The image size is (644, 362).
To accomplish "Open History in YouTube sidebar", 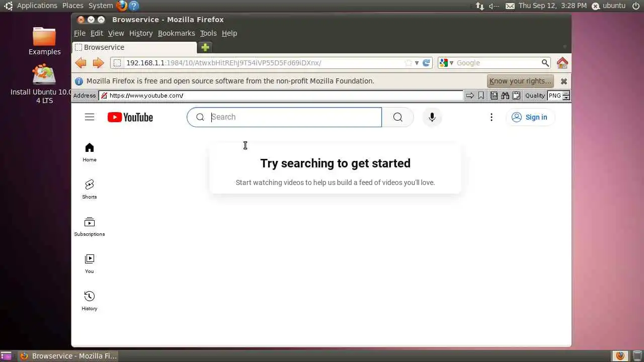I will pyautogui.click(x=90, y=301).
